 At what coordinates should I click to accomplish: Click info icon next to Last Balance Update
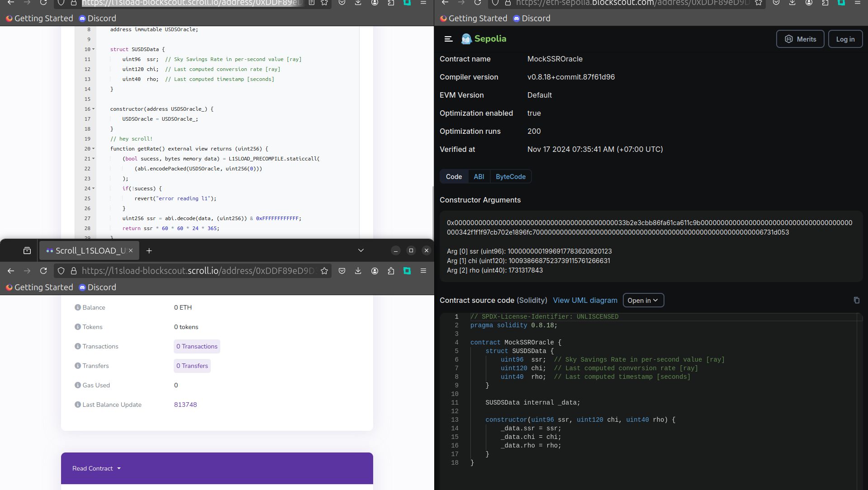tap(77, 405)
